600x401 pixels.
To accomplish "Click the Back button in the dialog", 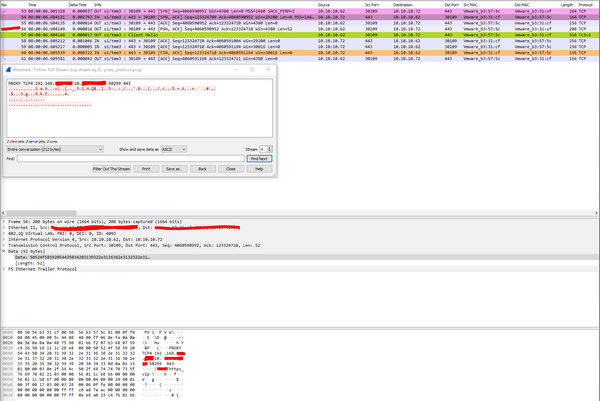I will tap(202, 169).
